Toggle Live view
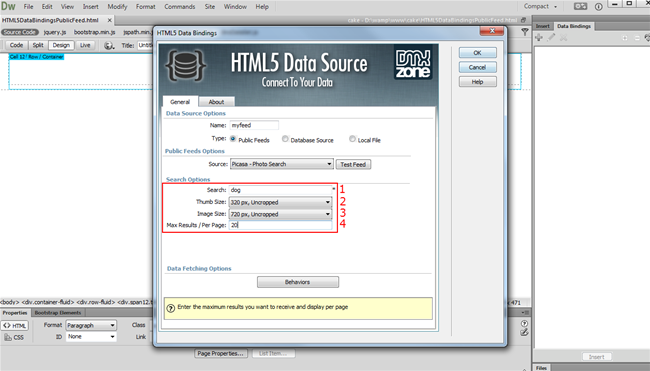 point(85,45)
